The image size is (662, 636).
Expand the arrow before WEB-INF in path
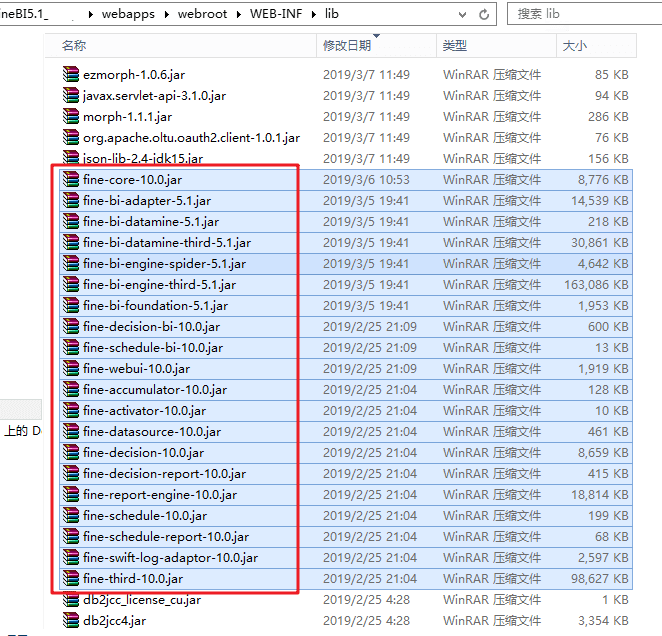point(239,14)
